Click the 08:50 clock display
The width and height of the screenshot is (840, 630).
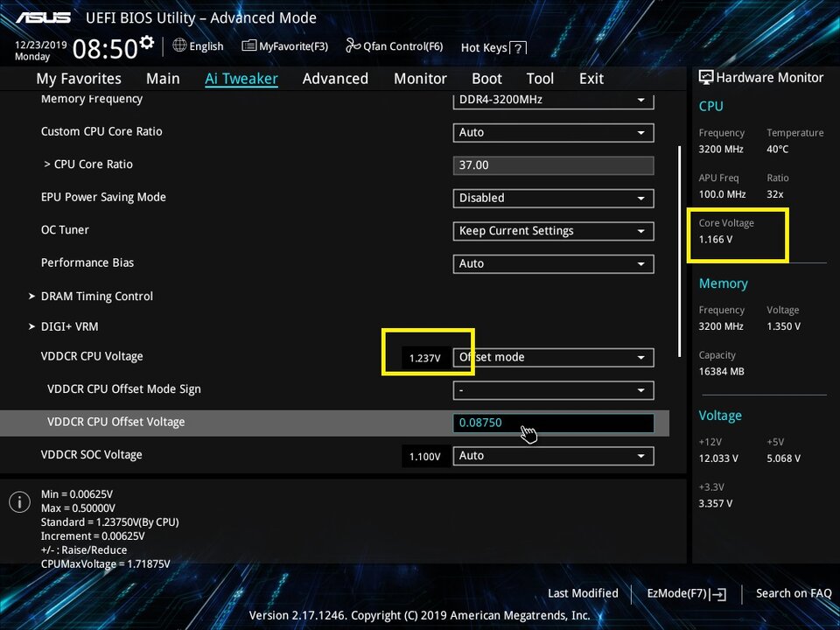pyautogui.click(x=105, y=49)
